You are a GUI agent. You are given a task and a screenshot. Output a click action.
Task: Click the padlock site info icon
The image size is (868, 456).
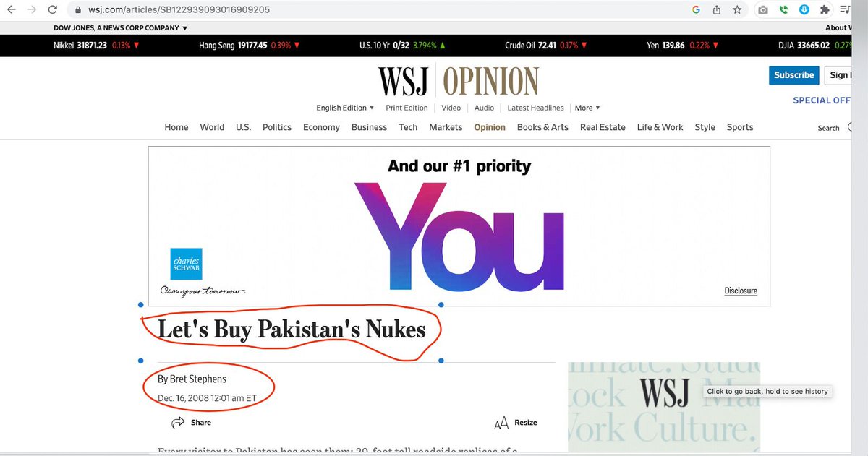(x=78, y=10)
